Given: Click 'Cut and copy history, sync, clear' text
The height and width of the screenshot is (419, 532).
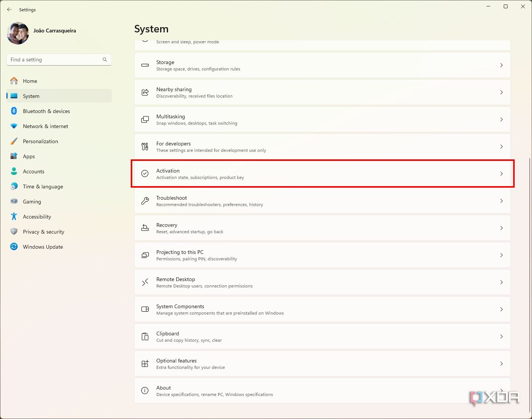Looking at the screenshot, I should click(x=189, y=340).
